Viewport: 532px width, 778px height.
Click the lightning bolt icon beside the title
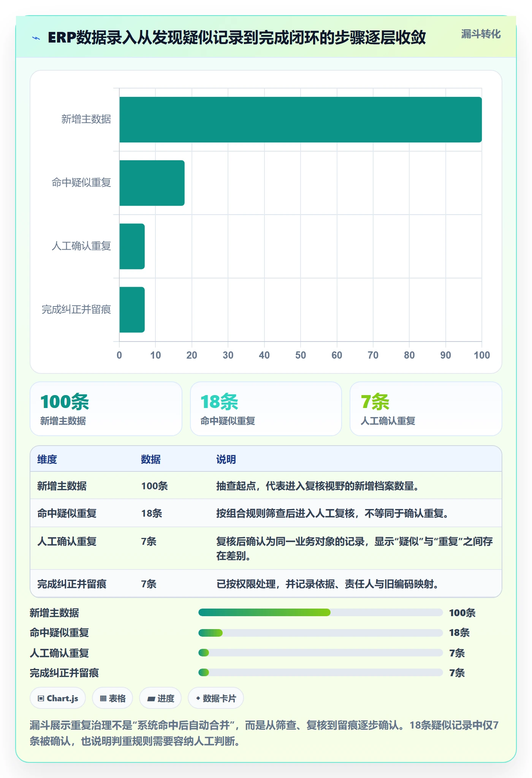coord(36,38)
